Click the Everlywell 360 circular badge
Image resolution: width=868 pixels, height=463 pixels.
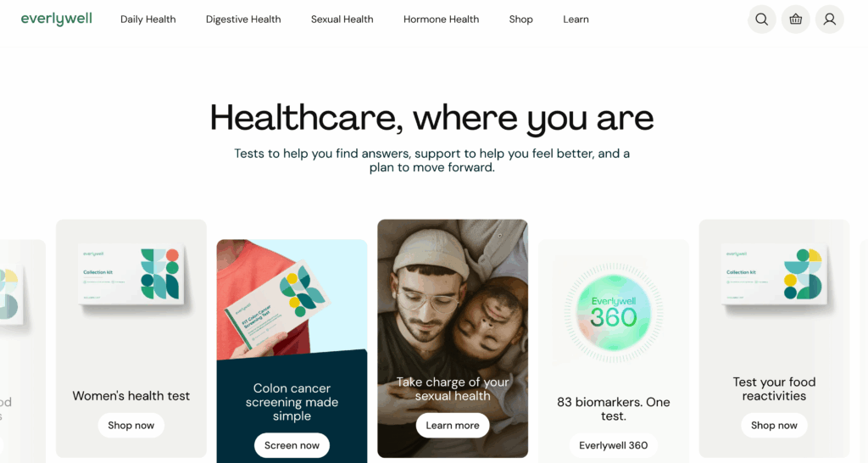coord(614,313)
